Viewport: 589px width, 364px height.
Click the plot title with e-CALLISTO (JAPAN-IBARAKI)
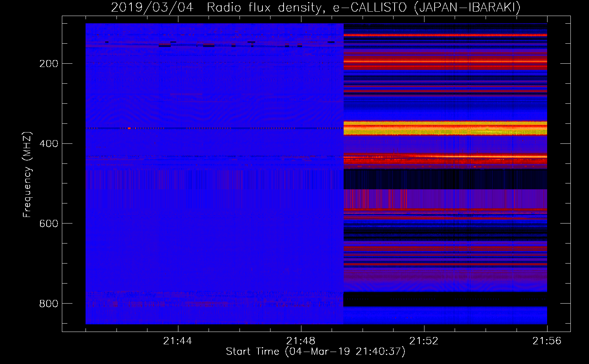[316, 7]
